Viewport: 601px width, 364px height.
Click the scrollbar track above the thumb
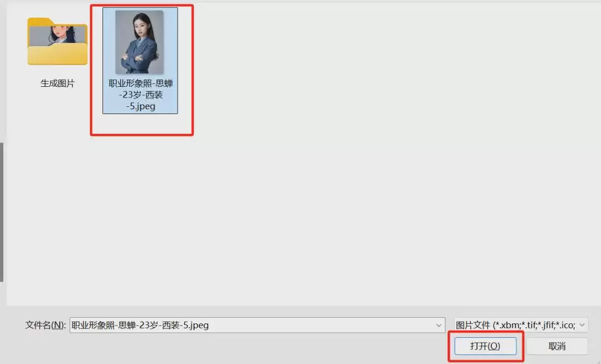point(2,73)
